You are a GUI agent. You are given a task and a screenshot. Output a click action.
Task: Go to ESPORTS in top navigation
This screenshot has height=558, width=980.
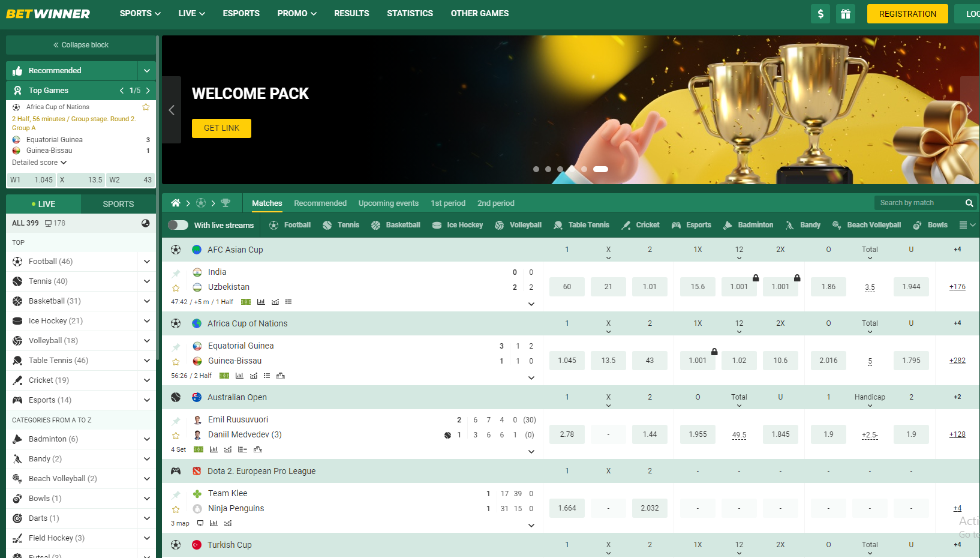(x=241, y=13)
